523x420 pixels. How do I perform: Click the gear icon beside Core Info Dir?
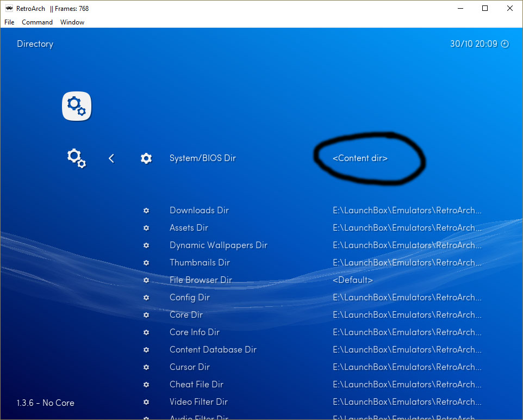pos(146,332)
